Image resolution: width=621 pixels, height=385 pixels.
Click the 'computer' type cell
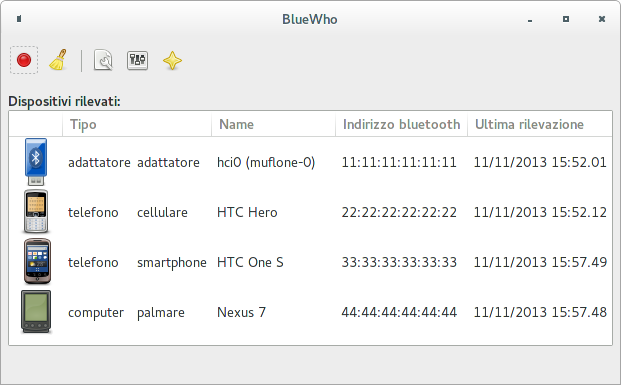tap(96, 313)
